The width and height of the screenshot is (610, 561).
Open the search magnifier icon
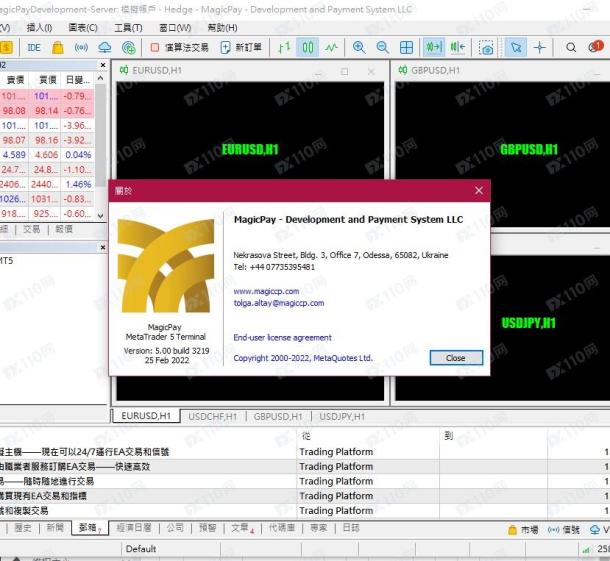point(571,47)
